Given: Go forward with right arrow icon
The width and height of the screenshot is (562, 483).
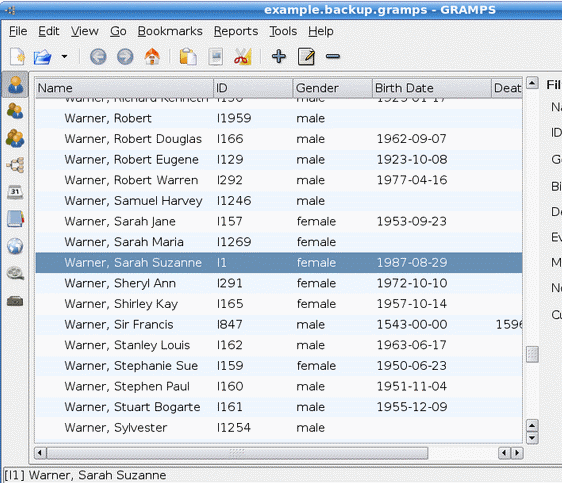Looking at the screenshot, I should pyautogui.click(x=125, y=57).
